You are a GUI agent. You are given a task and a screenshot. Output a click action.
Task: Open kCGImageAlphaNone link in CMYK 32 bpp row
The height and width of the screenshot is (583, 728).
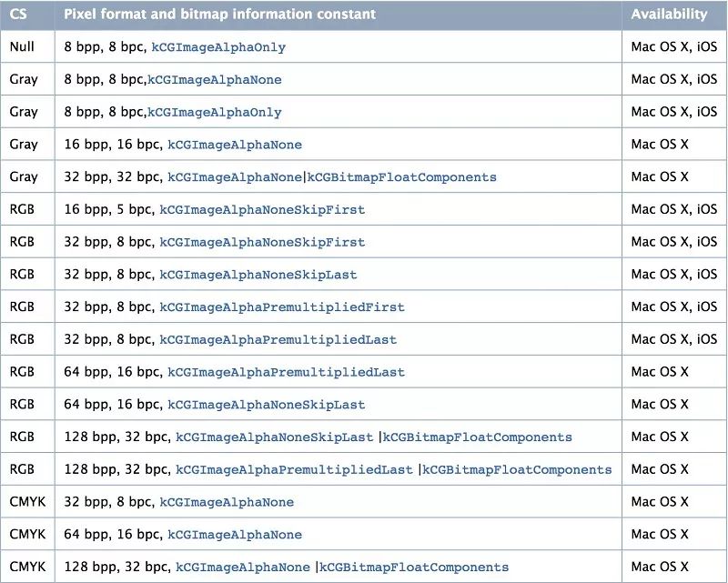pos(227,502)
